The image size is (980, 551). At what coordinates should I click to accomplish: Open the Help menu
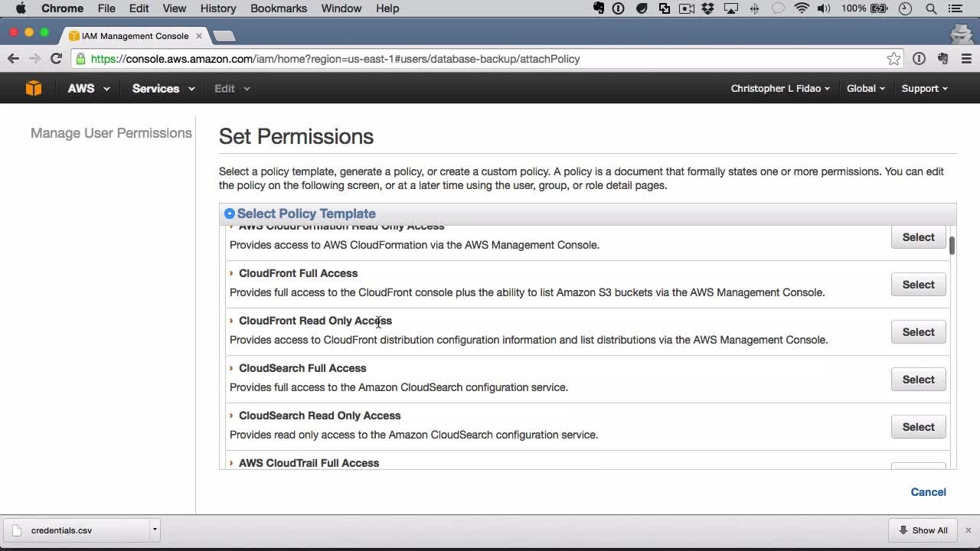point(387,8)
